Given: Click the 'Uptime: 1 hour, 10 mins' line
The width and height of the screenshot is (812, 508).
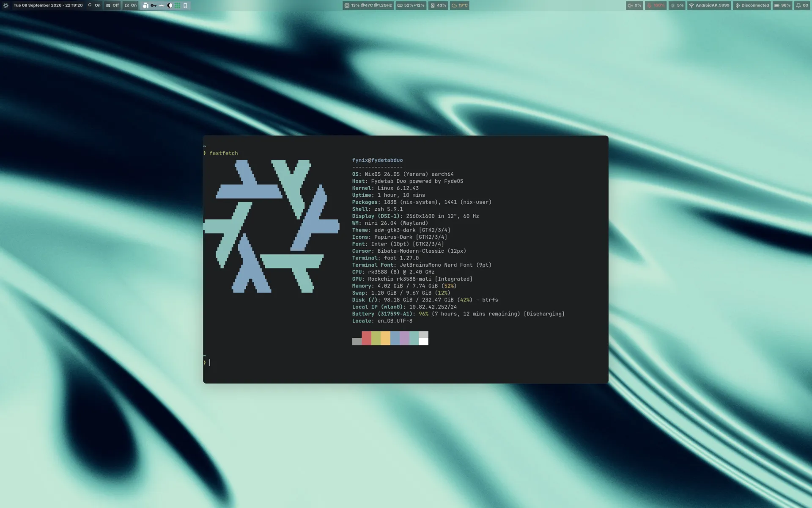Looking at the screenshot, I should [x=389, y=195].
